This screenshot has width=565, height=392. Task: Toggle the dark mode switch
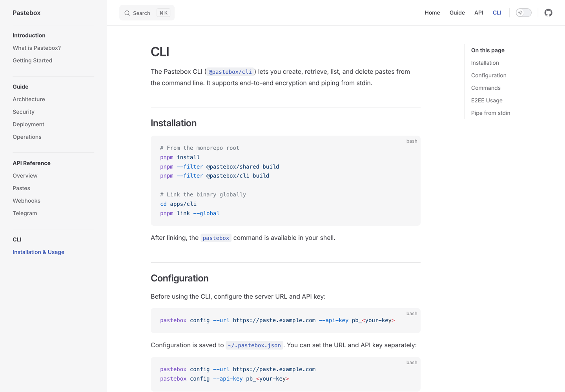523,13
